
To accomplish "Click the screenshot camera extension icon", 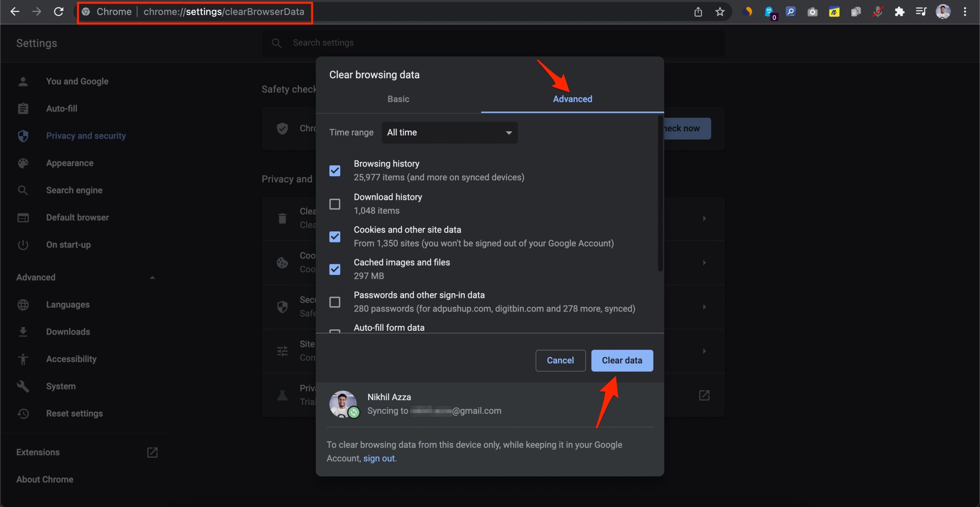I will tap(812, 11).
